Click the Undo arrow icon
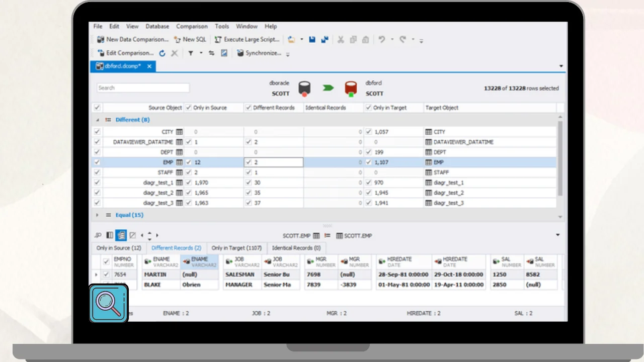The width and height of the screenshot is (644, 362). pos(382,40)
